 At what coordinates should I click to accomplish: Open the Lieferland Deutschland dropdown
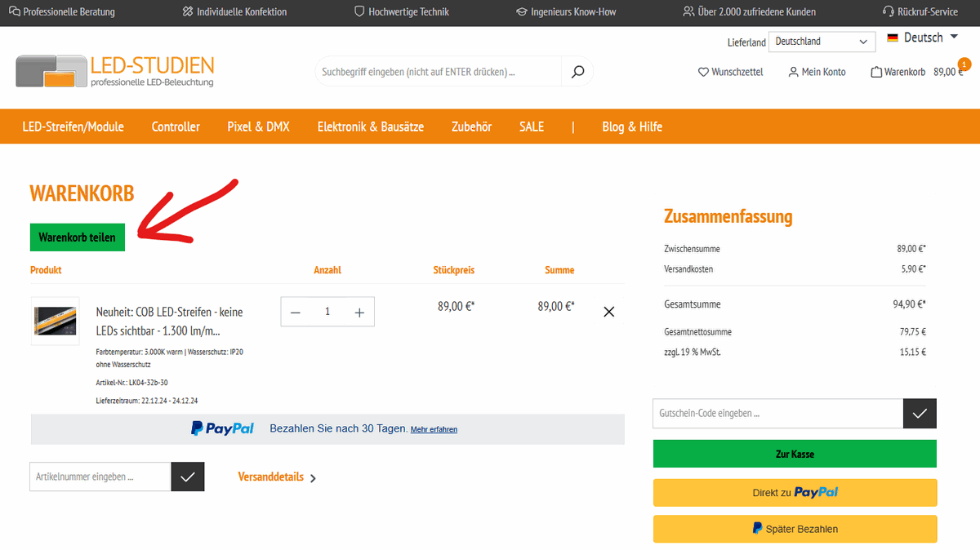(821, 42)
